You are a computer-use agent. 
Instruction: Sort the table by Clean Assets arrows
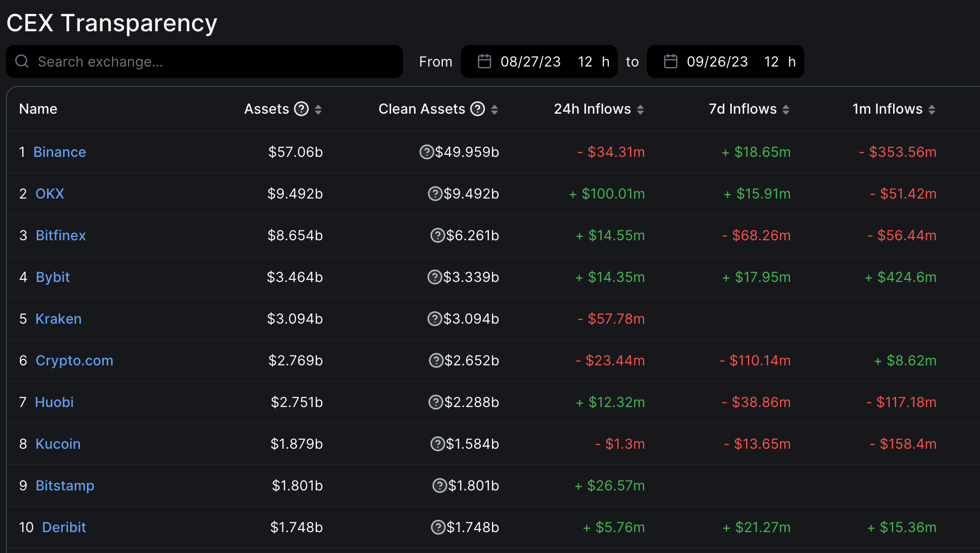tap(494, 109)
